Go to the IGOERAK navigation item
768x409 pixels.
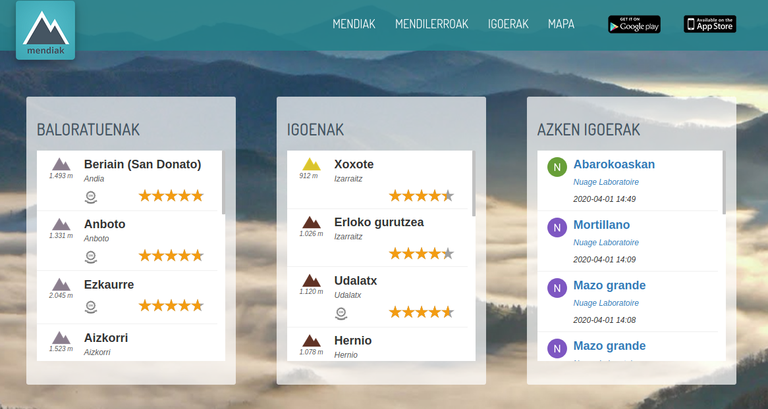click(x=508, y=24)
